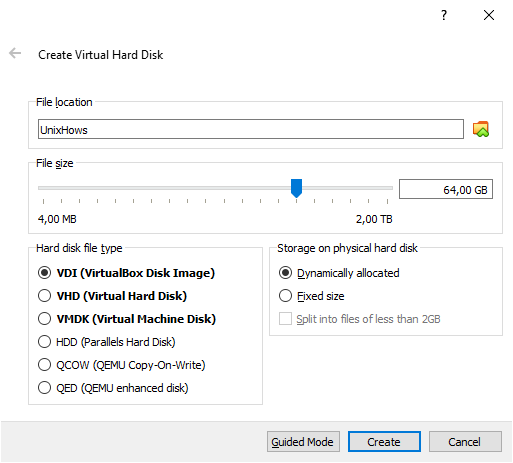Image resolution: width=513 pixels, height=463 pixels.
Task: Click the UnixHows file location field
Action: 251,129
